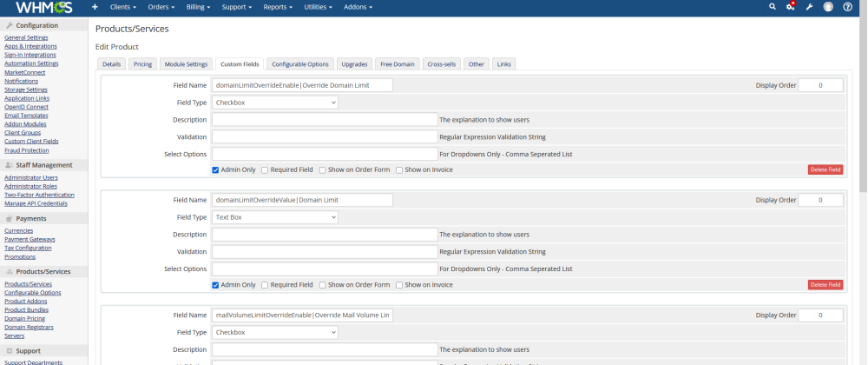This screenshot has width=868, height=365.
Task: Open Field Type dropdown for domainLimitOverrideEnable
Action: pos(275,103)
